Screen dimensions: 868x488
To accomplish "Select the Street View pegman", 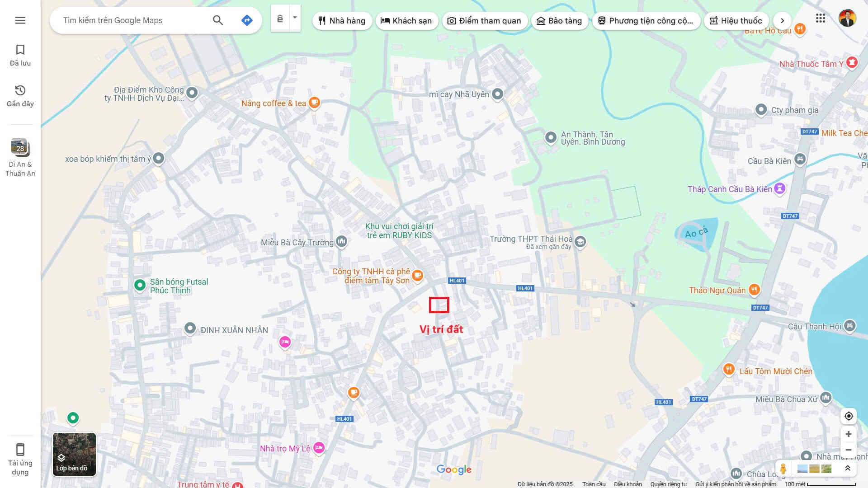I will (783, 469).
